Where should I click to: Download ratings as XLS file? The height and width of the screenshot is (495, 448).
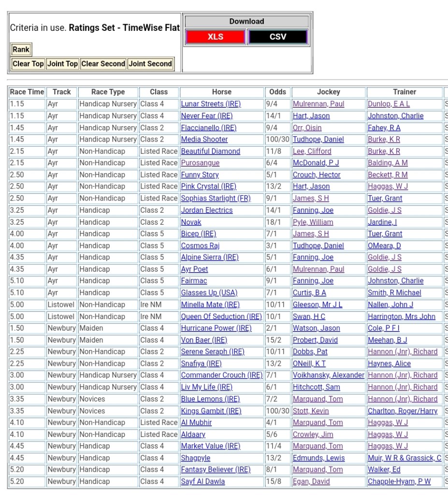(x=215, y=37)
